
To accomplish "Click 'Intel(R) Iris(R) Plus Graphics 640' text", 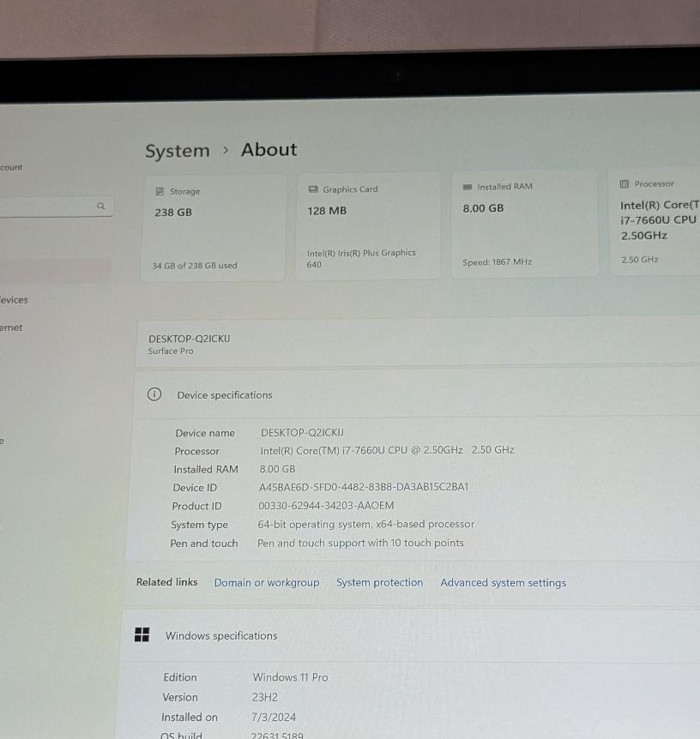I will coord(361,258).
